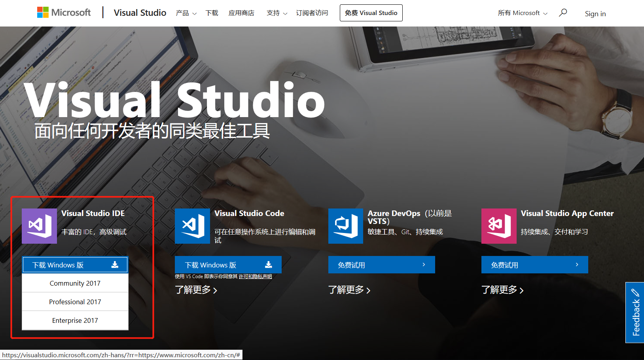Toggle the 下载 Windows 版 dropdown for Visual Studio IDE
Viewport: 644px width, 360px height.
pyautogui.click(x=75, y=265)
